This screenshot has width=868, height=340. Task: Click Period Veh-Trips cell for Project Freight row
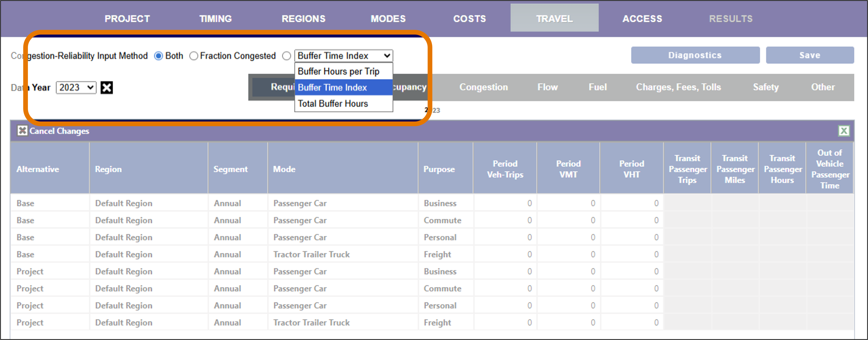[x=505, y=322]
